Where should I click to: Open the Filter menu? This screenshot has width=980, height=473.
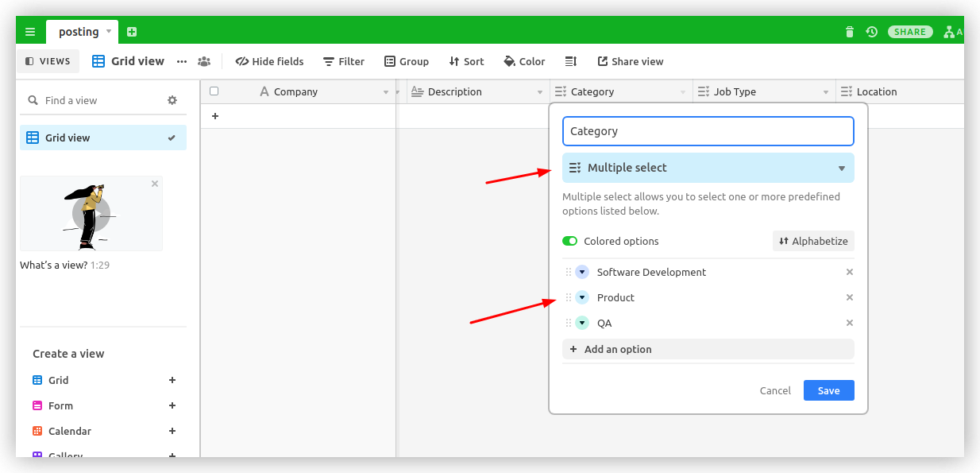344,61
